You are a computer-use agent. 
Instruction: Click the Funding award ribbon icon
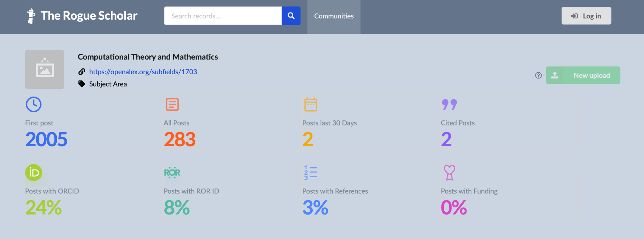tap(449, 173)
